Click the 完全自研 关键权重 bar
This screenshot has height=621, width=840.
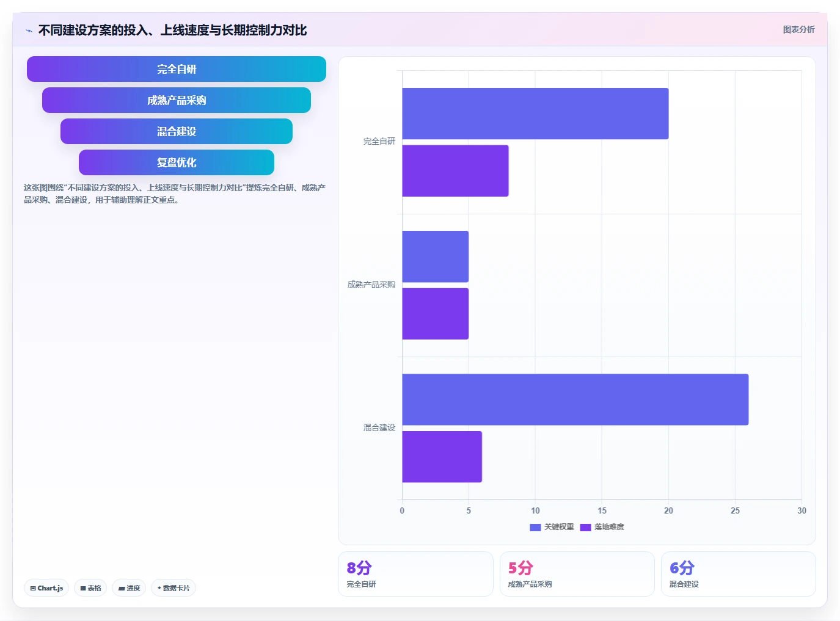pos(535,114)
